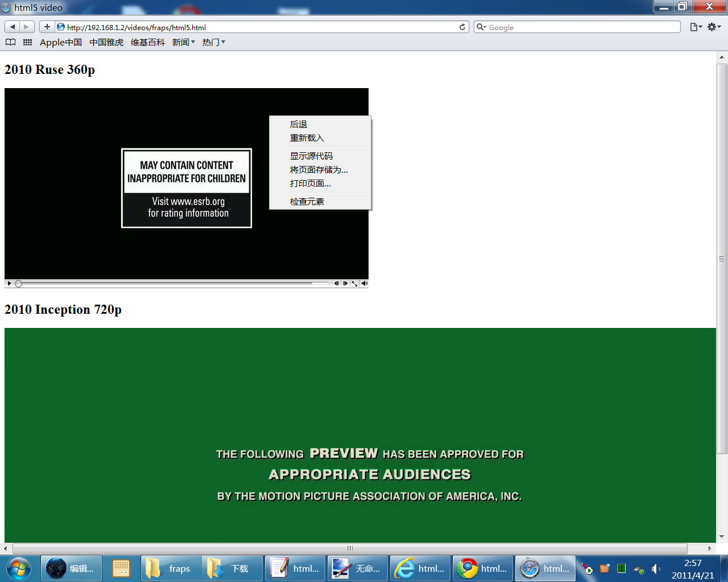Click the 2010 Inception 720p heading

tap(63, 309)
